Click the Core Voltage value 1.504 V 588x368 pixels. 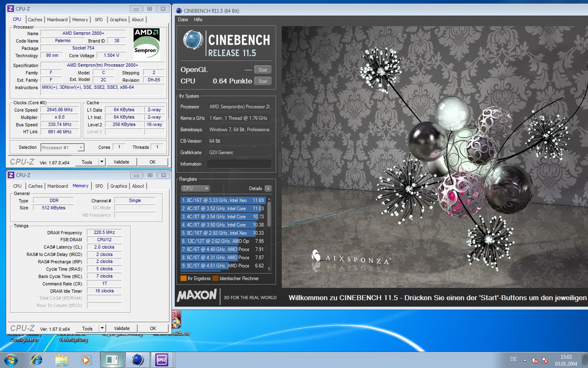[x=111, y=55]
